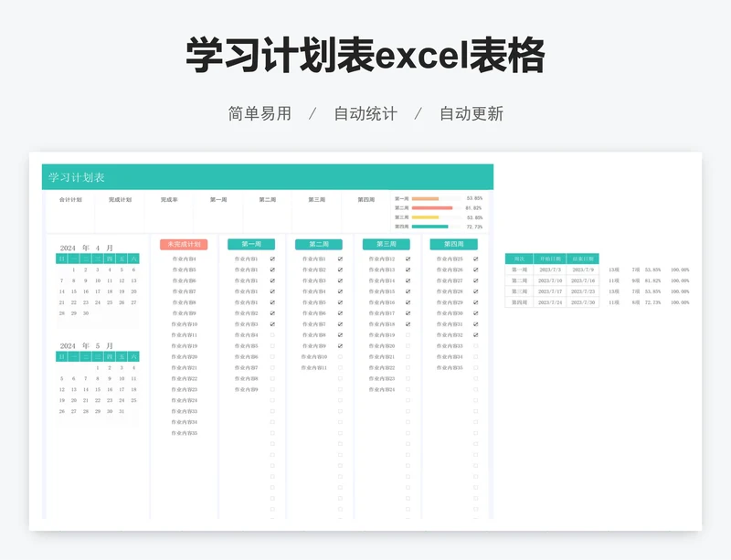Check 作业内容19 checkbox in 第三周 column
The height and width of the screenshot is (560, 731).
point(408,335)
